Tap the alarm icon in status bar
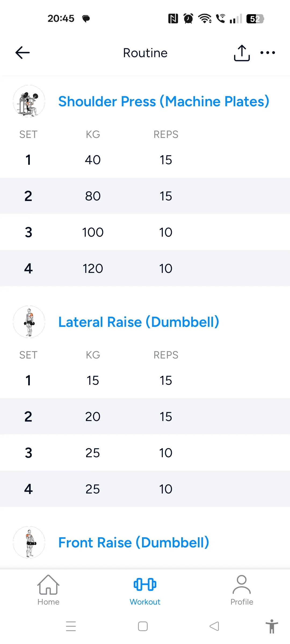The height and width of the screenshot is (644, 290). click(188, 19)
